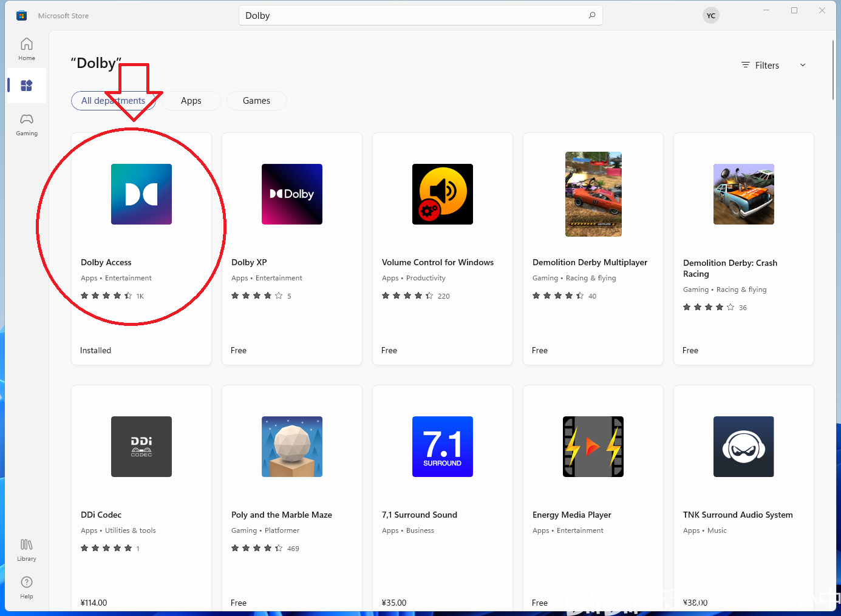Click the 469 rating count for Poly
This screenshot has width=841, height=616.
(x=293, y=549)
